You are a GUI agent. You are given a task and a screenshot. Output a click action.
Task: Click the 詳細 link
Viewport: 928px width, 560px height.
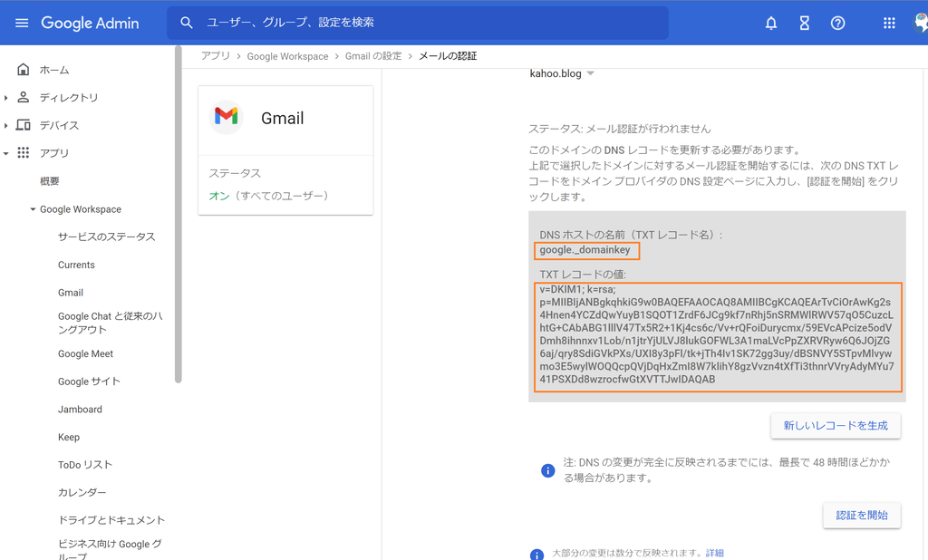click(714, 553)
